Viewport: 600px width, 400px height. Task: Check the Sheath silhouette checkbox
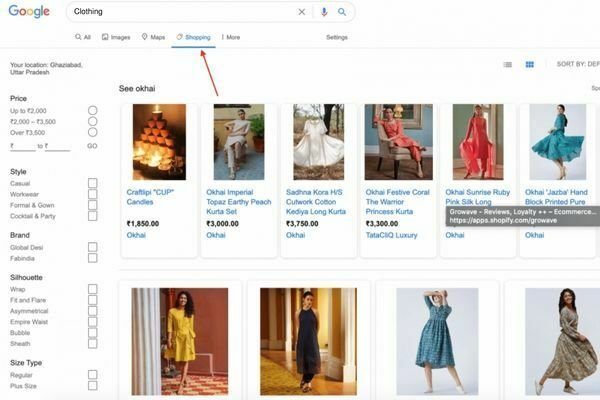[93, 343]
